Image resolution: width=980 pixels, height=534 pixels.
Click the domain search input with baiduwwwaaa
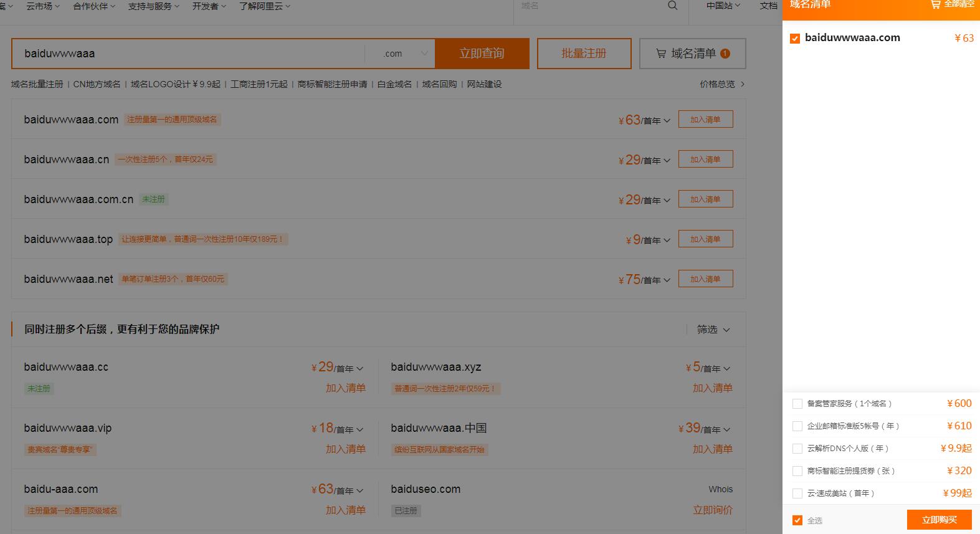188,54
